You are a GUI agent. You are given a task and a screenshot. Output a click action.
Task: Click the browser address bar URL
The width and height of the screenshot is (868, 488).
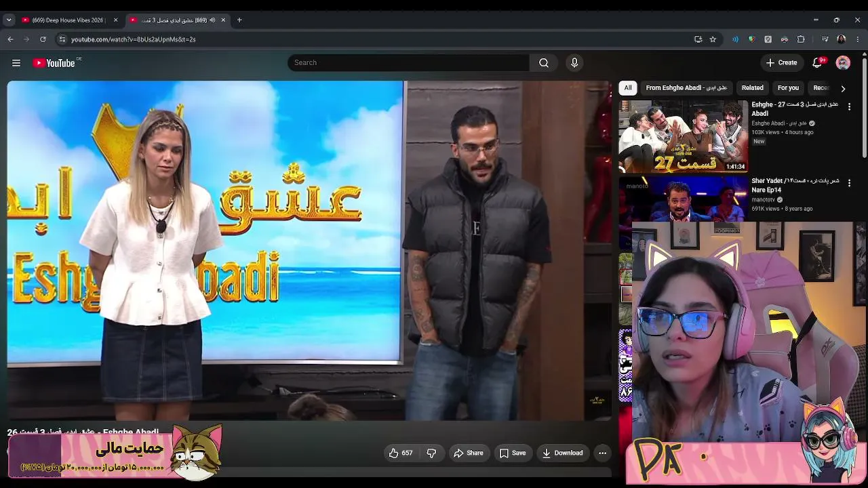coord(134,39)
